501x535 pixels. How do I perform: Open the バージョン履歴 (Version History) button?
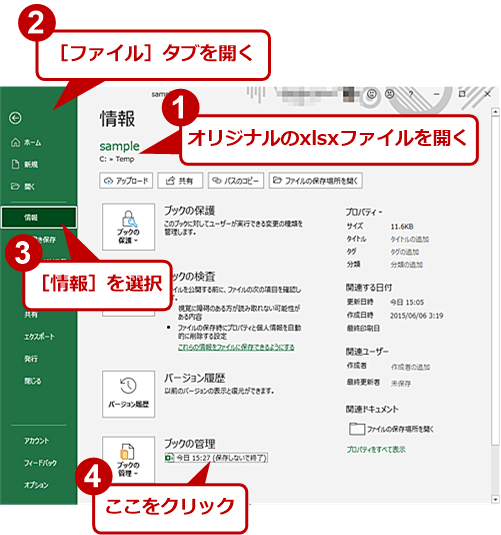point(128,394)
